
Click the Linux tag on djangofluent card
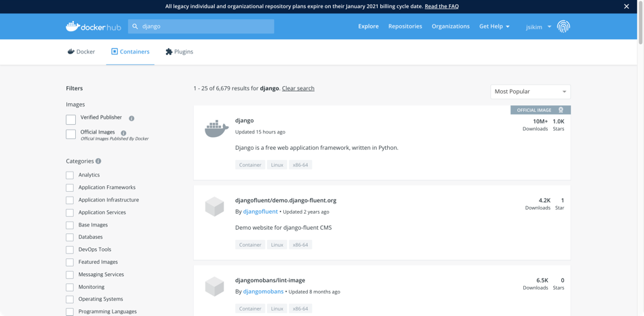pos(277,245)
